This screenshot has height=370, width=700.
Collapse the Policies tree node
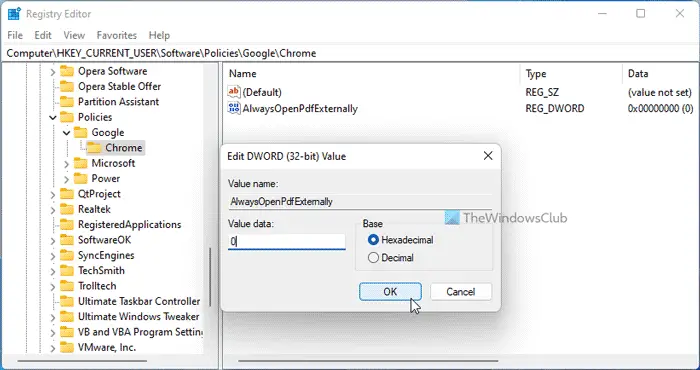point(53,118)
